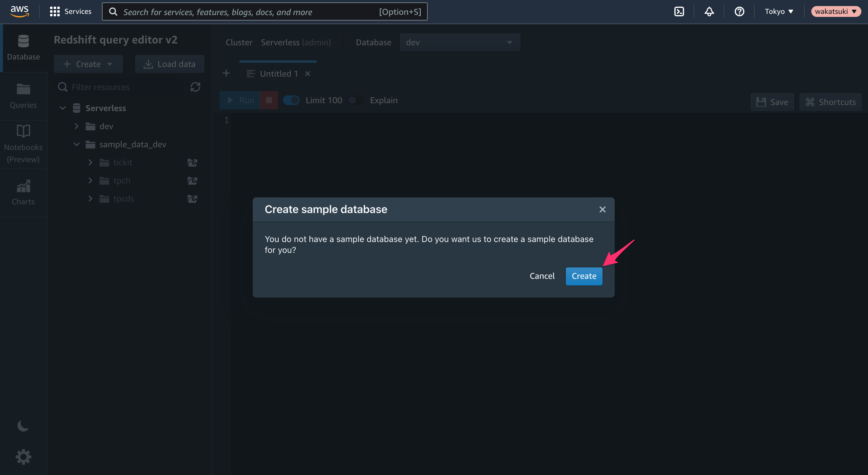Open the Database dev dropdown
The height and width of the screenshot is (475, 868).
coord(460,43)
